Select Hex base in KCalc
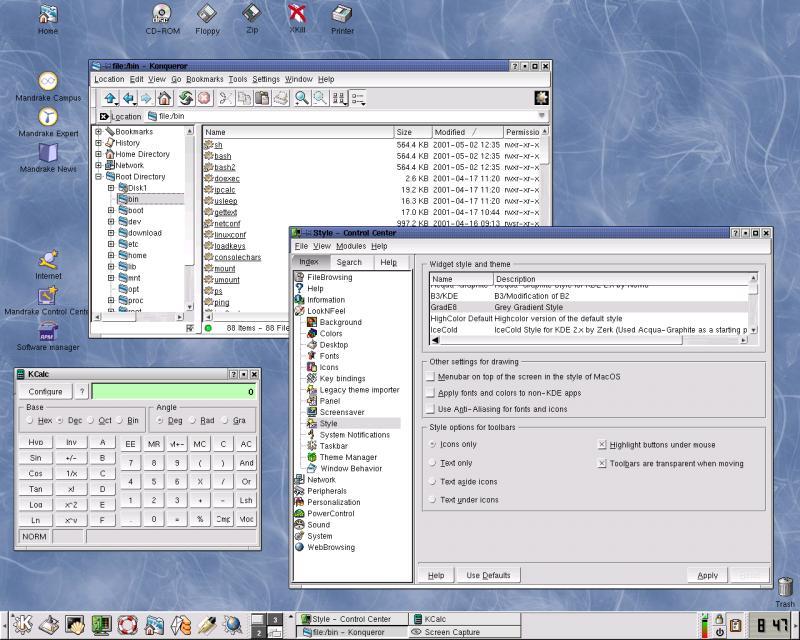Image resolution: width=800 pixels, height=640 pixels. tap(30, 421)
